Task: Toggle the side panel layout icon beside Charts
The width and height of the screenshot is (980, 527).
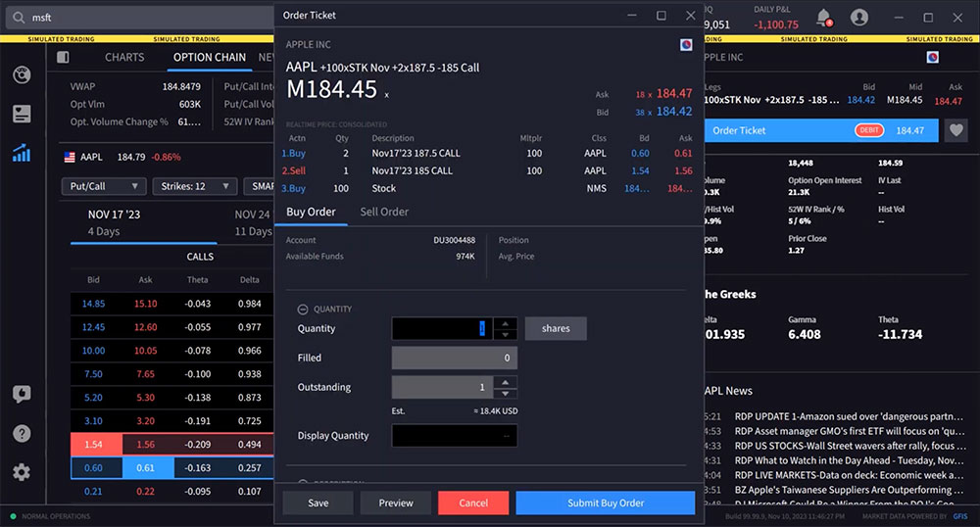Action: [x=63, y=58]
